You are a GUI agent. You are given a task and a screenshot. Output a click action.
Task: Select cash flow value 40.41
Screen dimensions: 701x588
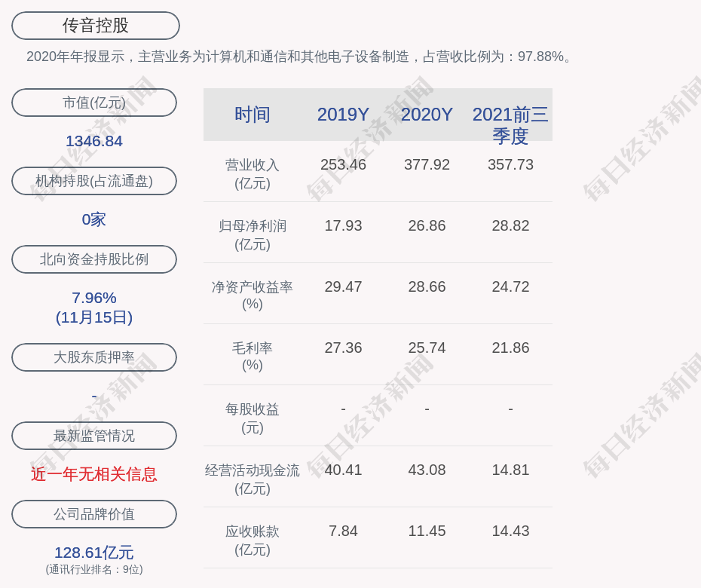pyautogui.click(x=343, y=470)
